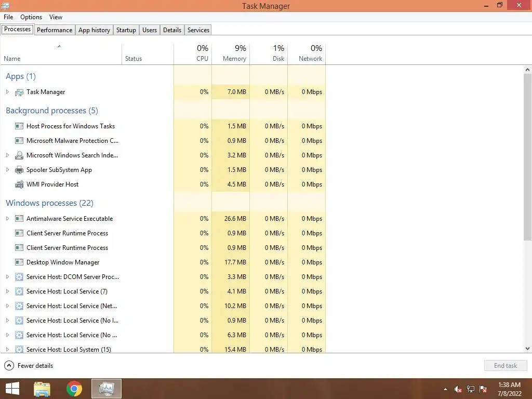This screenshot has width=532, height=399.
Task: Select the Background processes (5) heading
Action: click(x=52, y=111)
